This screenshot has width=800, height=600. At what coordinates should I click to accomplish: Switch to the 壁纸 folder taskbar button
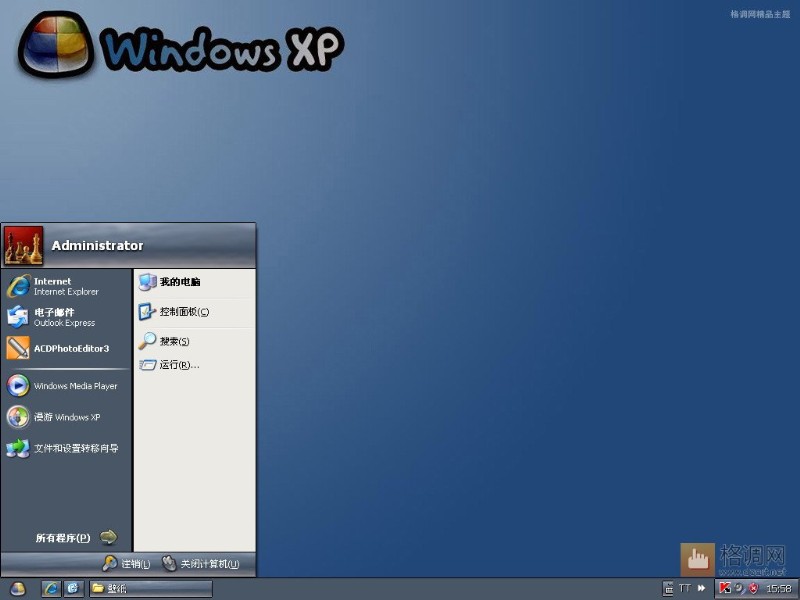[x=151, y=588]
